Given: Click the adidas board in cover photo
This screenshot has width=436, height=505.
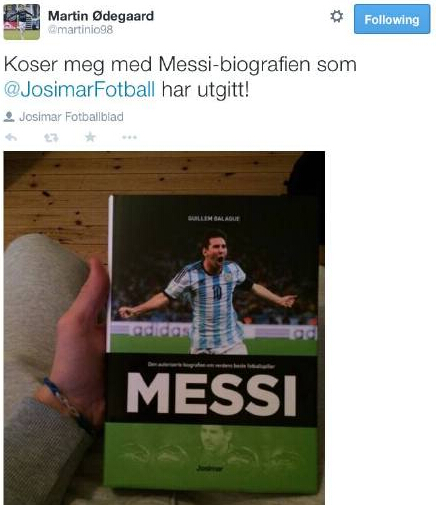Looking at the screenshot, I should [159, 330].
